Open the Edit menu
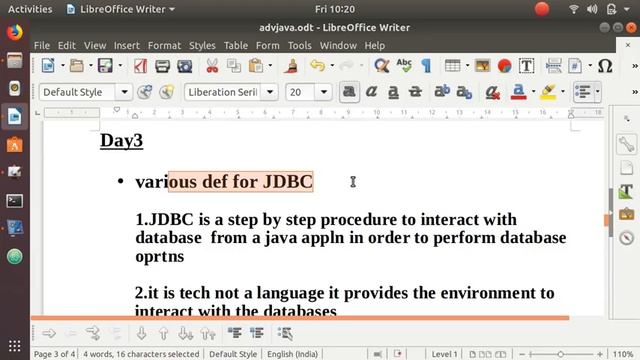 tap(67, 45)
